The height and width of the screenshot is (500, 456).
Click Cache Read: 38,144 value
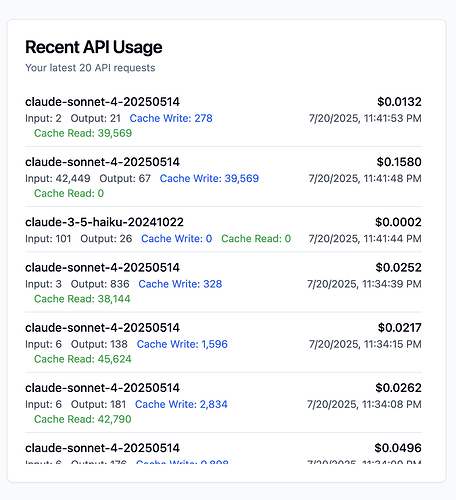pos(82,299)
